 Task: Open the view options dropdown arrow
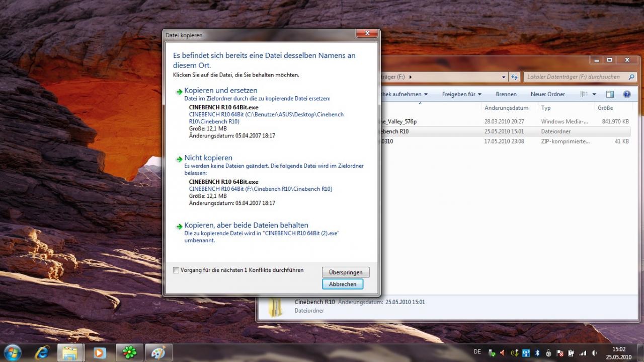coord(594,94)
